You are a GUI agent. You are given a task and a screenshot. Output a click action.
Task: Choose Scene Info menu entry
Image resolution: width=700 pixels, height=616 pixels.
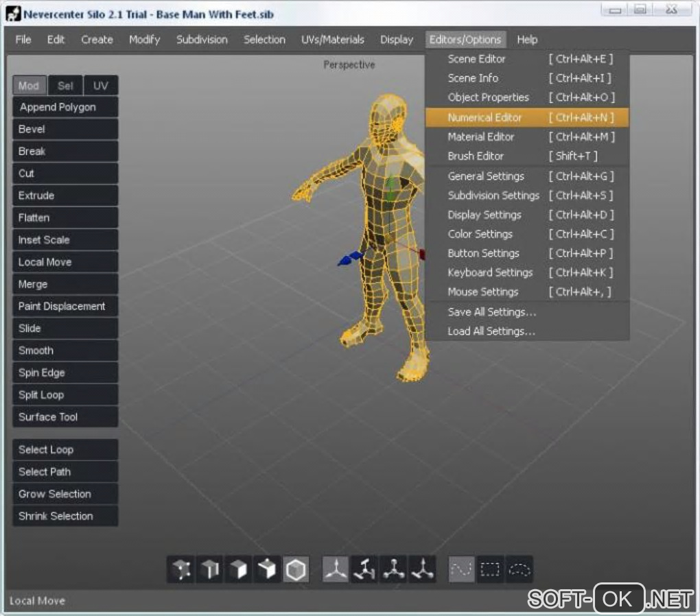pyautogui.click(x=527, y=78)
